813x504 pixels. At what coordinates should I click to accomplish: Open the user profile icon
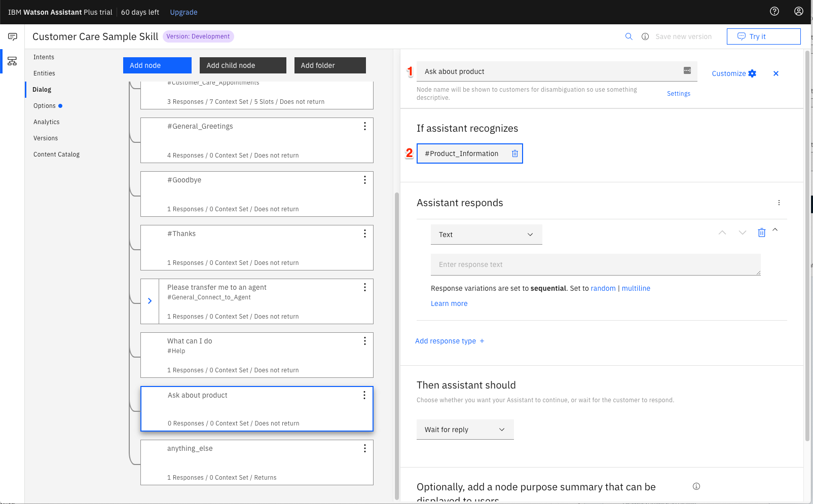coord(798,11)
